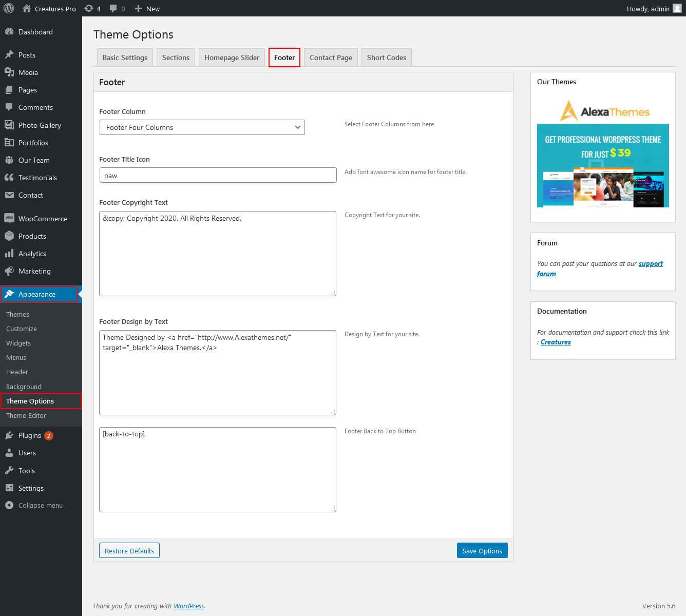Open the comments bubble icon in admin bar
This screenshot has width=686, height=616.
pyautogui.click(x=113, y=9)
